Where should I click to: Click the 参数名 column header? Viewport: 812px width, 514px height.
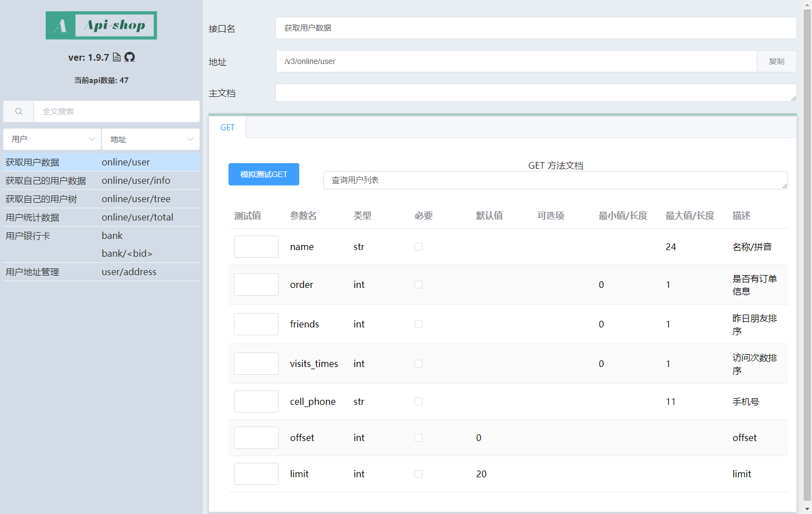point(303,216)
